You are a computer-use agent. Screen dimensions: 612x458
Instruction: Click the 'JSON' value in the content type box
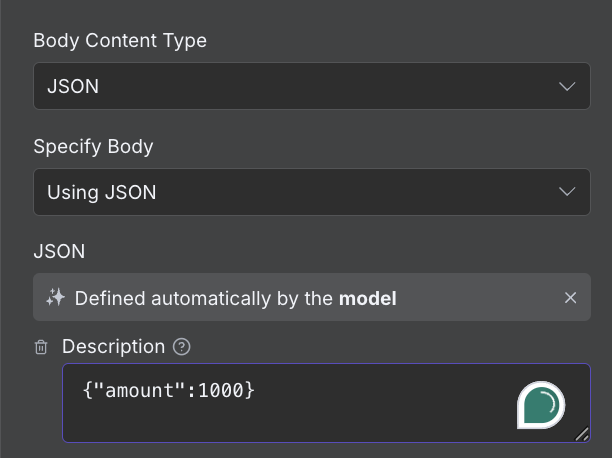point(73,86)
